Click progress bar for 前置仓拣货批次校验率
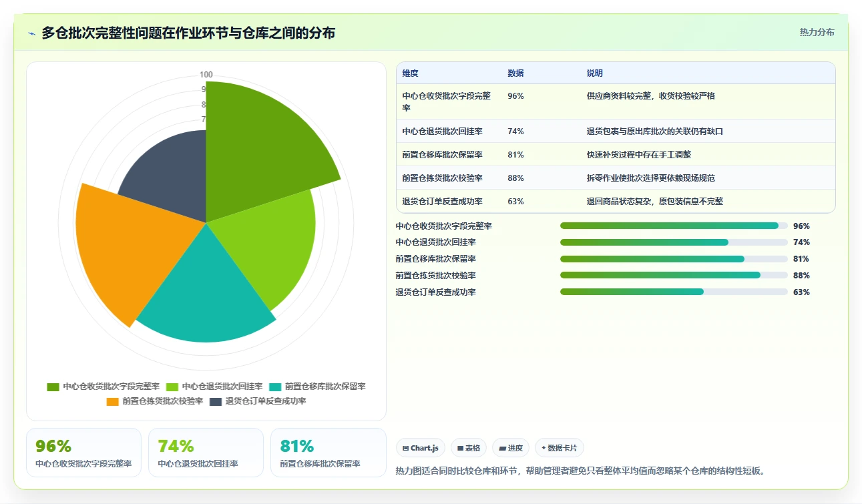 (x=674, y=275)
